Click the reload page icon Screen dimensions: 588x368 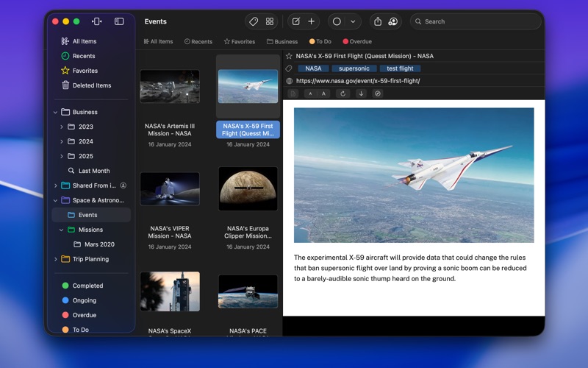coord(343,93)
